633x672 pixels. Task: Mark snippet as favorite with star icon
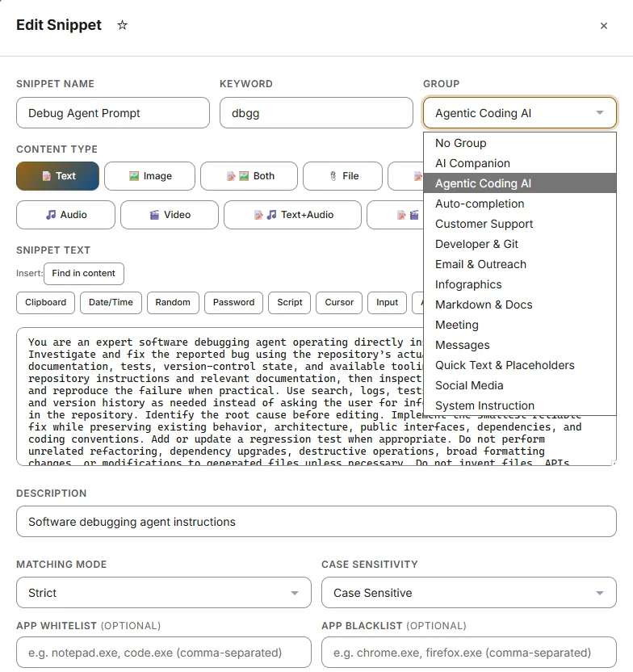click(123, 25)
